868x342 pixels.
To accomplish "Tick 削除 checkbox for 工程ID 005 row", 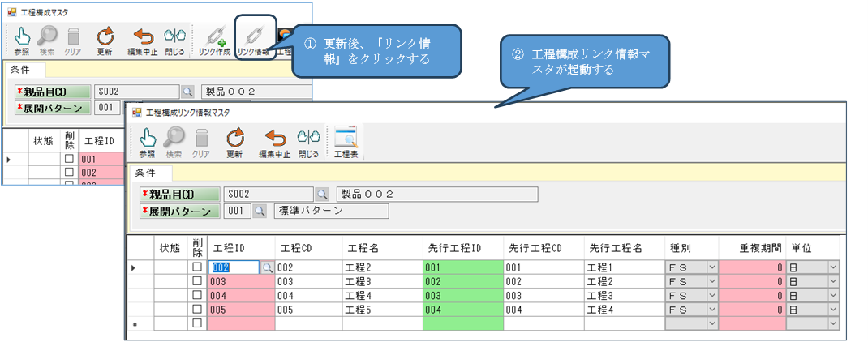I will pos(197,309).
